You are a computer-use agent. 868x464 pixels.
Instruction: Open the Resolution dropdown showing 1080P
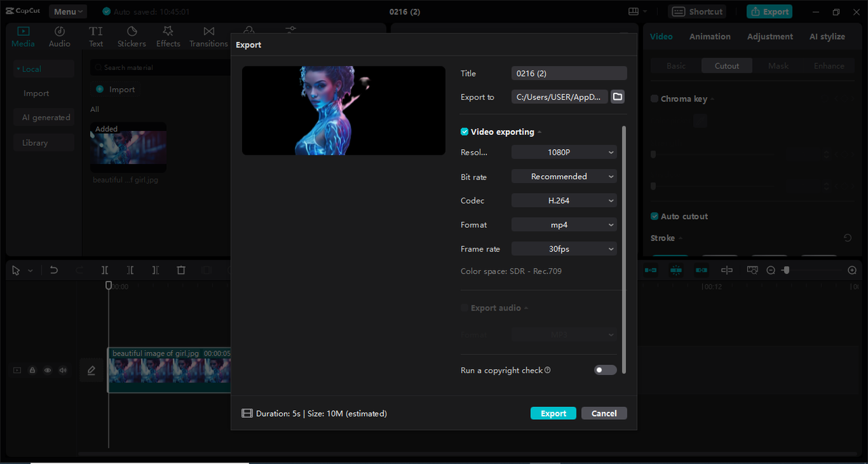coord(564,153)
